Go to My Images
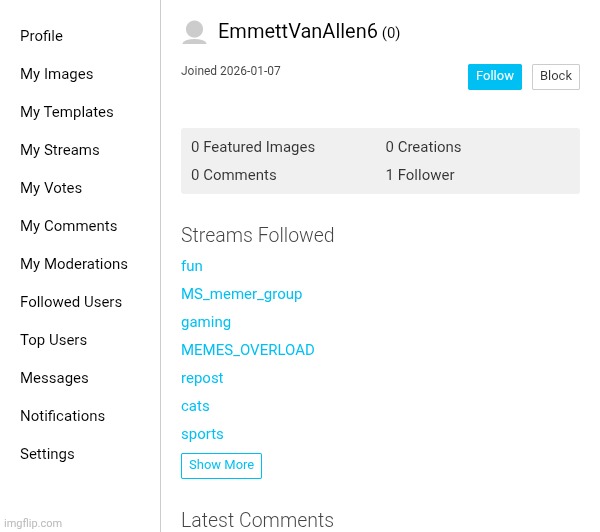This screenshot has height=532, width=600. click(x=56, y=74)
